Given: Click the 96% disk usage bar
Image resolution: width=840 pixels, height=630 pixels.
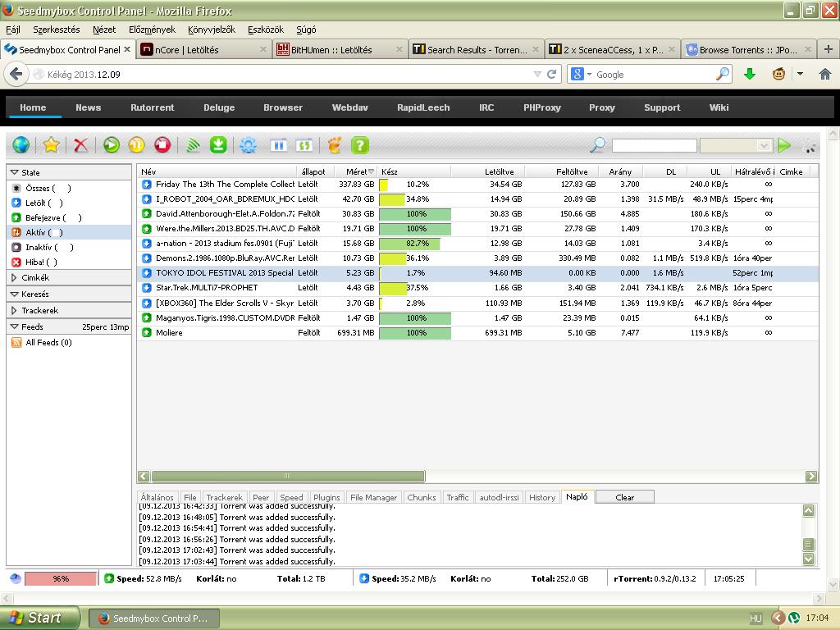Looking at the screenshot, I should tap(61, 578).
